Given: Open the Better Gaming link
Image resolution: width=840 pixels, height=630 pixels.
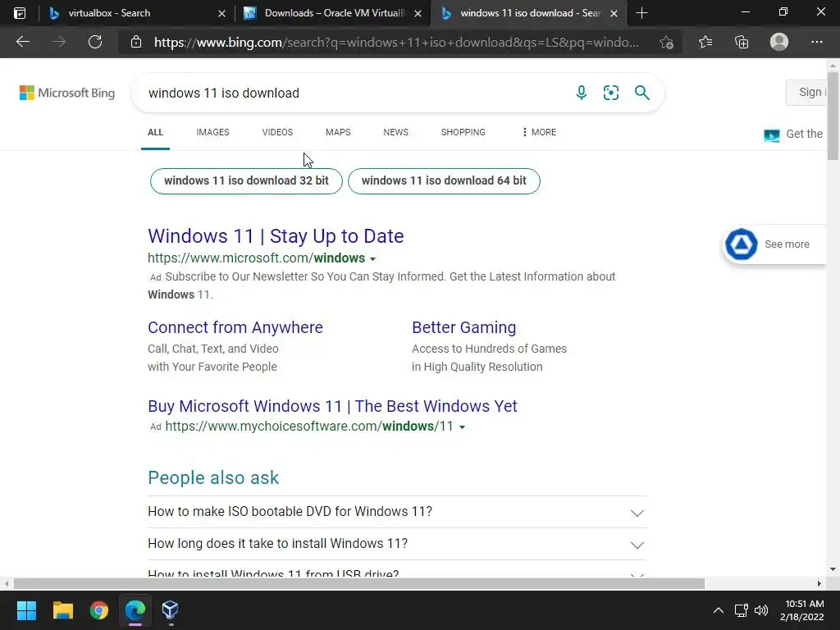Looking at the screenshot, I should 464,327.
